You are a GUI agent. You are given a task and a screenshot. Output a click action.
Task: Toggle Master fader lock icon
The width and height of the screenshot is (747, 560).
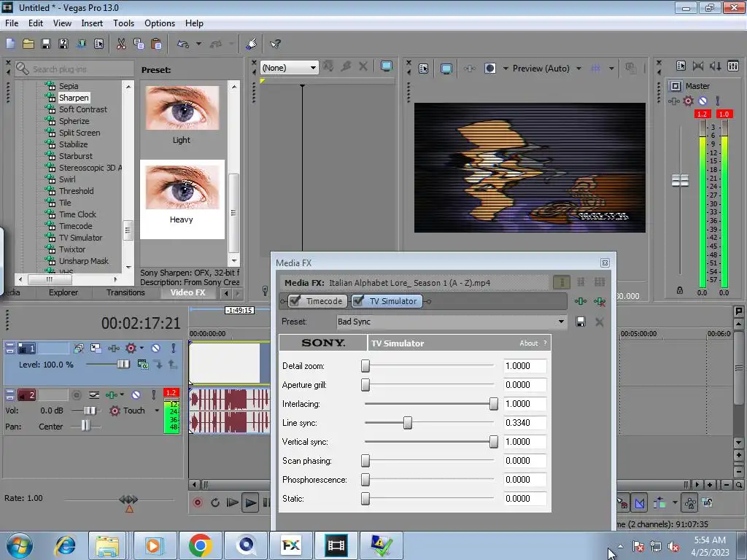coord(680,290)
